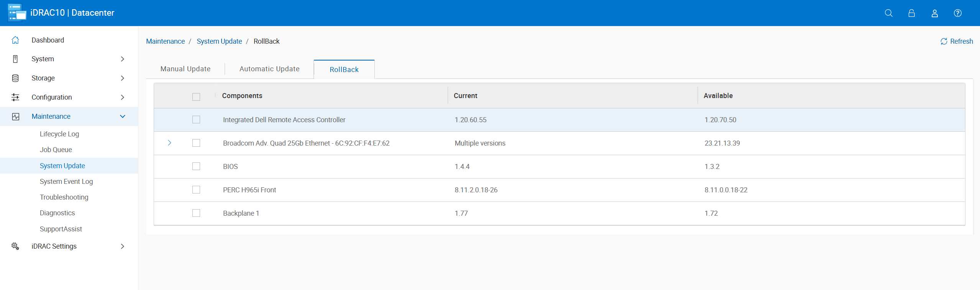
Task: Click the lock icon in header
Action: pyautogui.click(x=911, y=13)
